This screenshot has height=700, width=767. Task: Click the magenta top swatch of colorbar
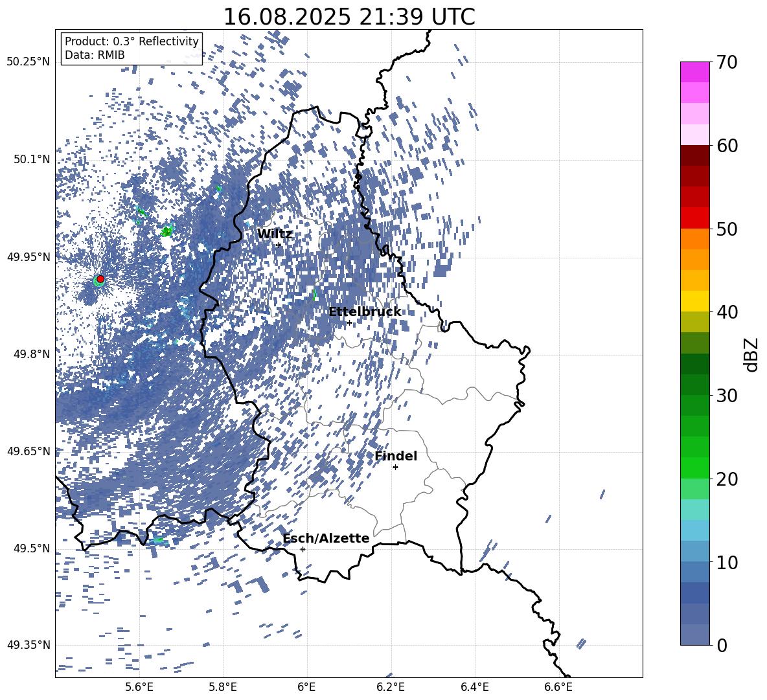coord(694,72)
